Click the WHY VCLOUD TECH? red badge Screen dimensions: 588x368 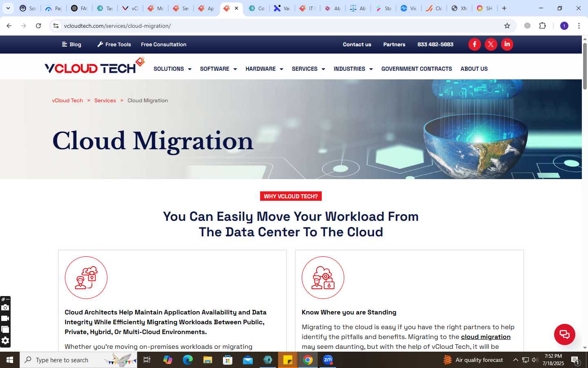(291, 196)
